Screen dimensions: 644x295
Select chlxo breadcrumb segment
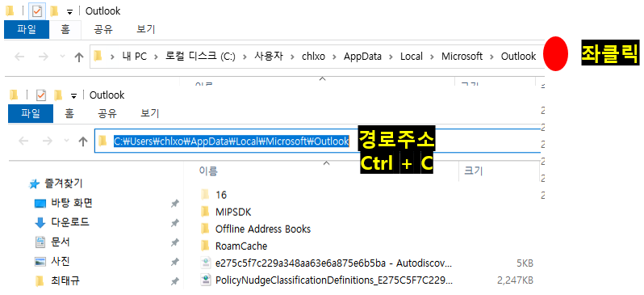[313, 57]
